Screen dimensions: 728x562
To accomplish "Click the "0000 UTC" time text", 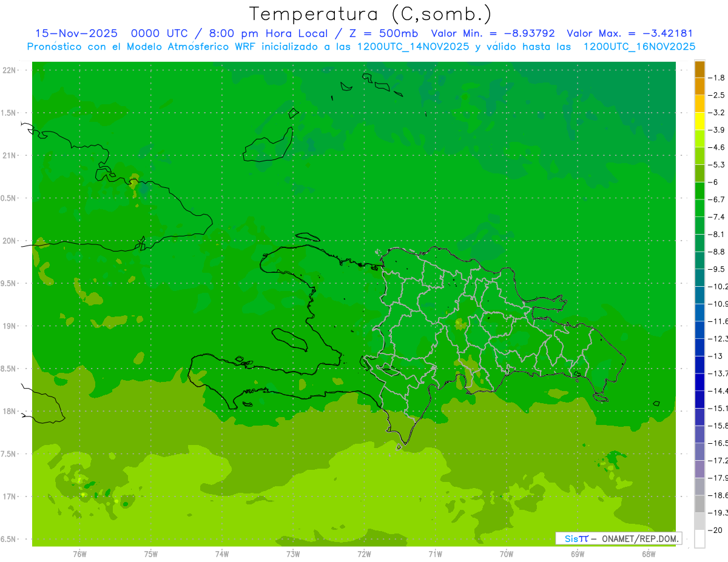I will (159, 34).
